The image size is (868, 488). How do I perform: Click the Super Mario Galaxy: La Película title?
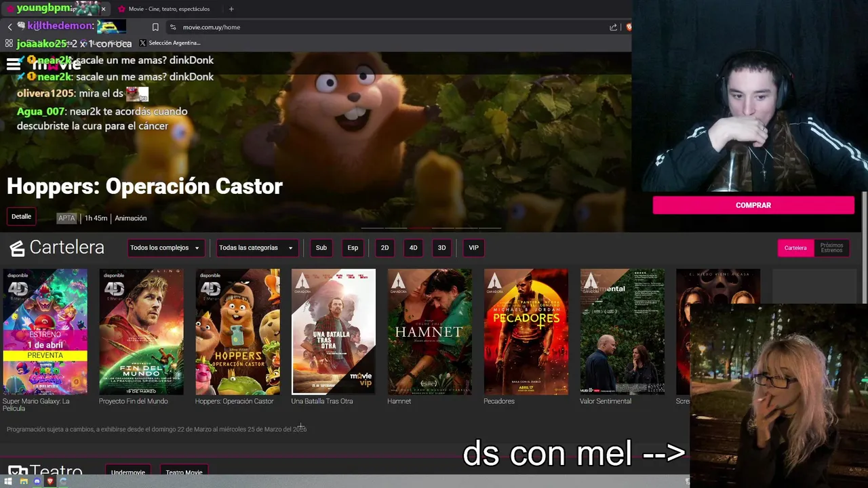[x=36, y=405]
